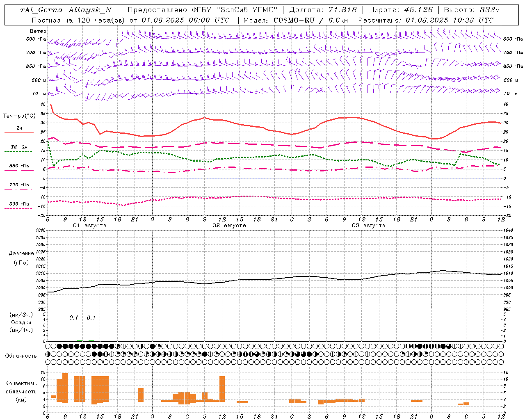
Task: Click the lone orange bar near hour 21 on 01 августа
Action: (141, 395)
